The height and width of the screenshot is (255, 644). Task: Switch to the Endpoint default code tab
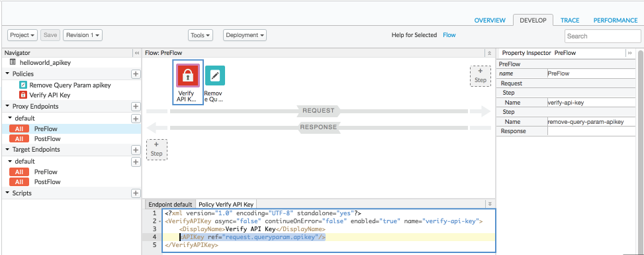pos(170,205)
